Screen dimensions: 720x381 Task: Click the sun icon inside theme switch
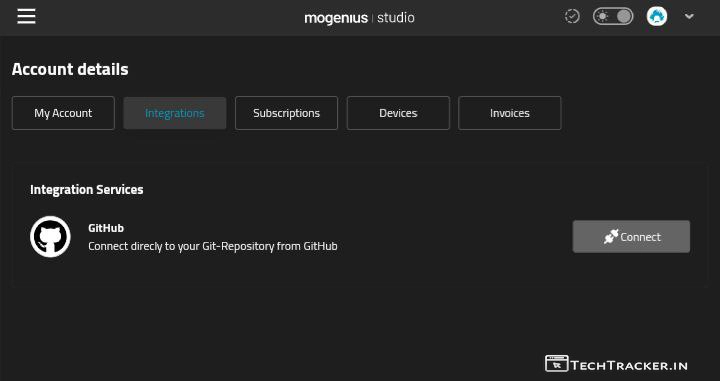[x=602, y=17]
